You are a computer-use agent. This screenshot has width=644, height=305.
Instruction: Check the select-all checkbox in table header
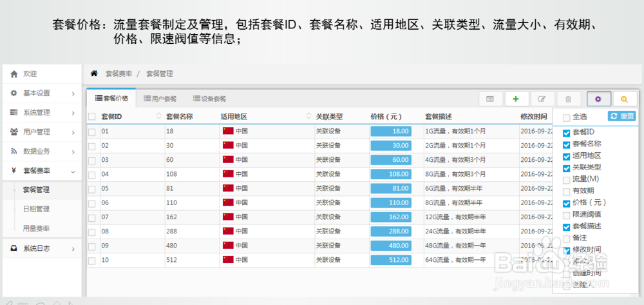pos(92,117)
